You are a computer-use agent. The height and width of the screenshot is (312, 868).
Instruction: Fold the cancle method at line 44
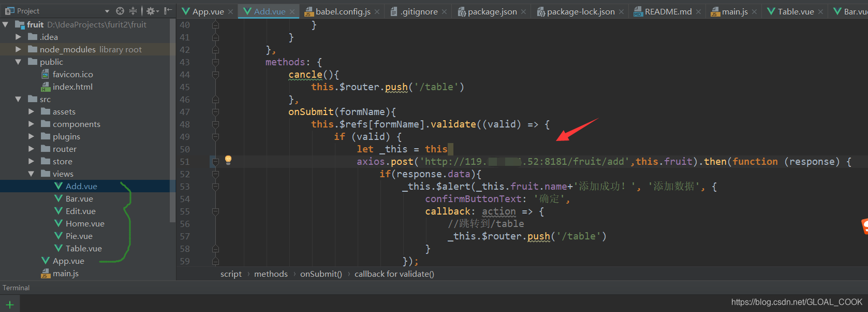pos(215,75)
